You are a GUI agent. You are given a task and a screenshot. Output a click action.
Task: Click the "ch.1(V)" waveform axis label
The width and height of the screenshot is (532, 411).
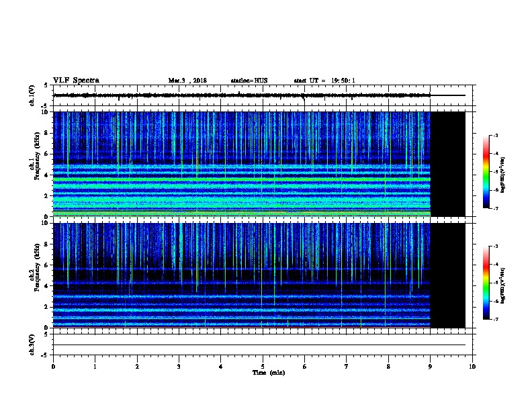point(32,95)
